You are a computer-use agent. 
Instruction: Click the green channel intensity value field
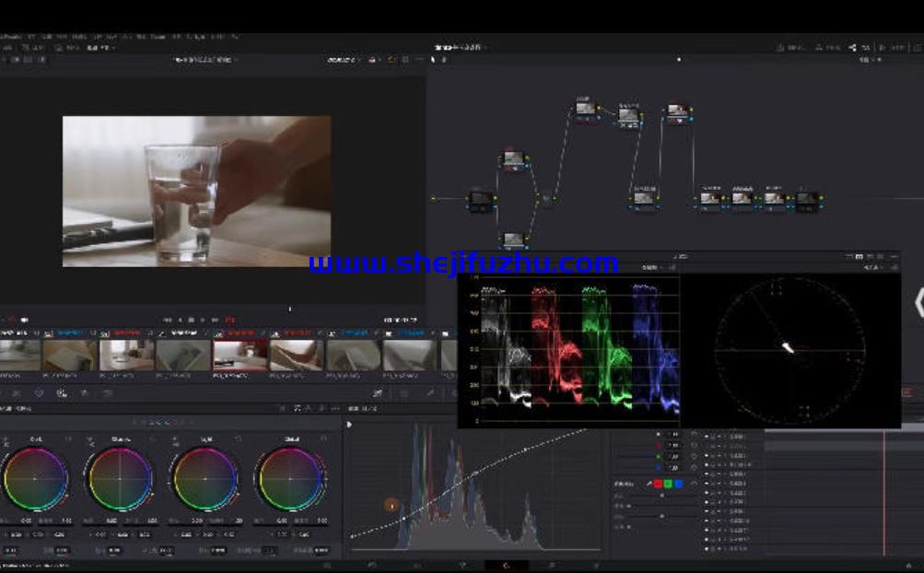673,456
